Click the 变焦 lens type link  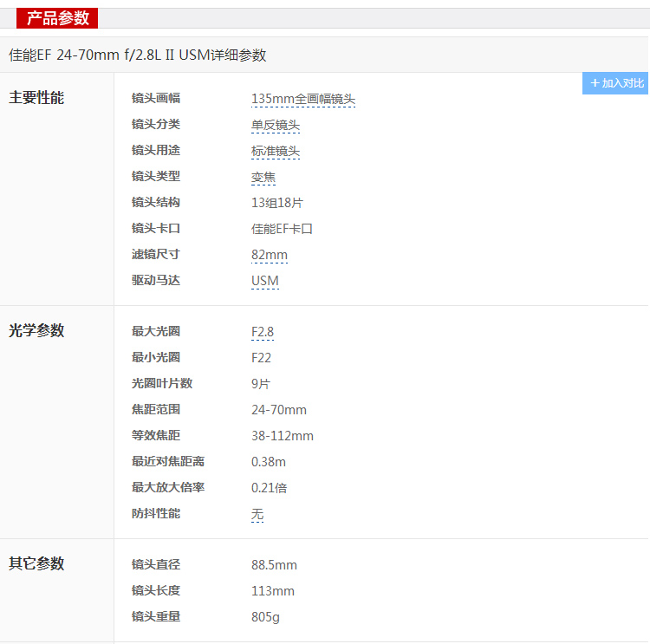[x=263, y=178]
